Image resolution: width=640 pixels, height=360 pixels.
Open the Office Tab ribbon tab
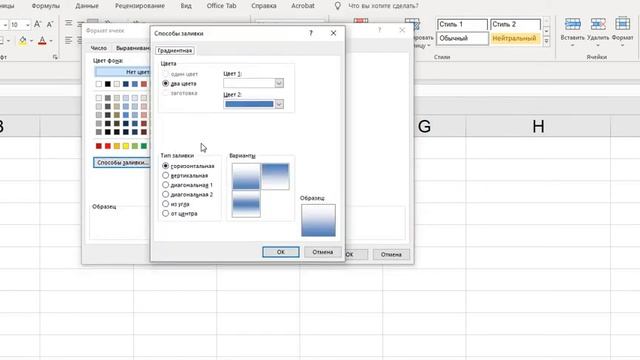coord(221,6)
